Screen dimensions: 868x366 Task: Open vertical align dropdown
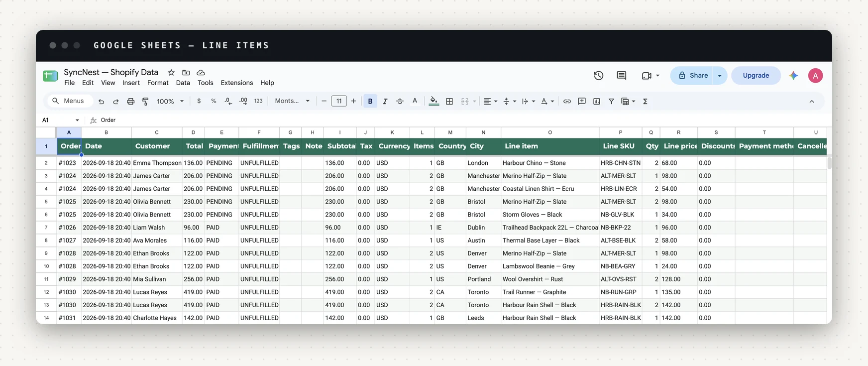[x=509, y=101]
